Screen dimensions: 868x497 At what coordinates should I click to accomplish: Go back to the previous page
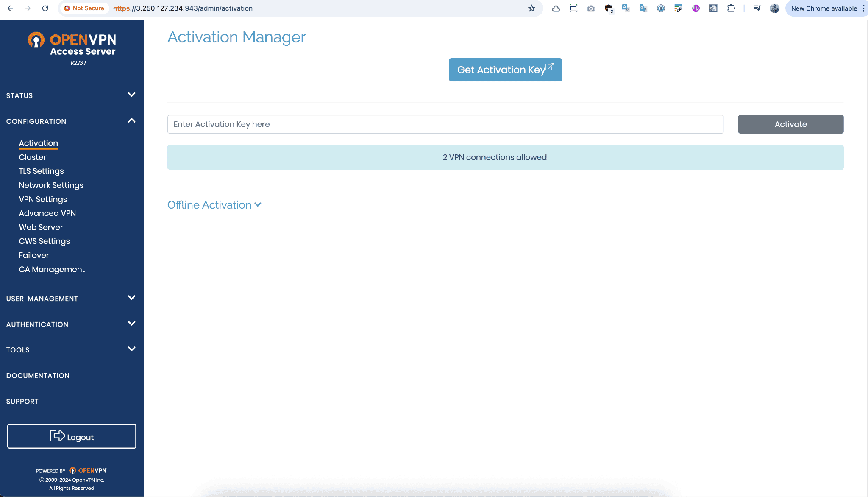point(11,8)
